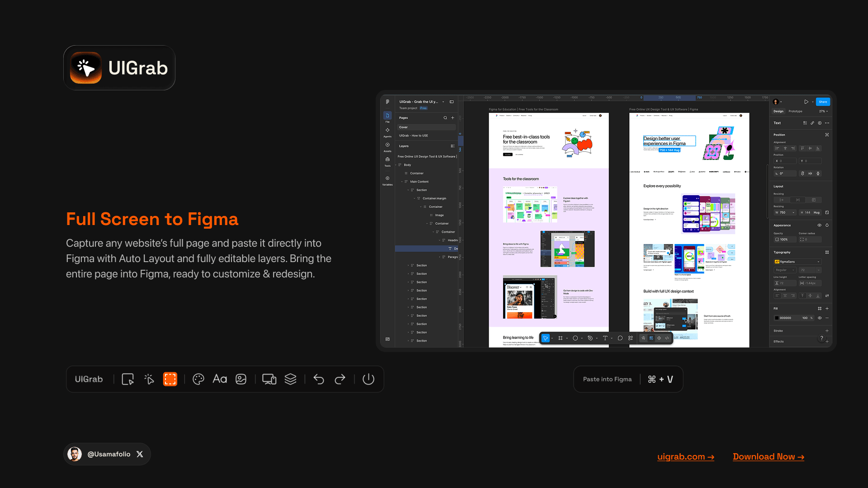The height and width of the screenshot is (488, 868).
Task: Switch to Dev Mode code icon
Action: click(667, 338)
